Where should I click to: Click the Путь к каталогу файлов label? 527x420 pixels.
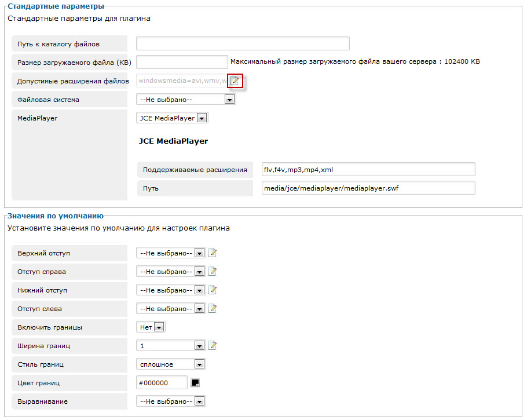(x=58, y=44)
